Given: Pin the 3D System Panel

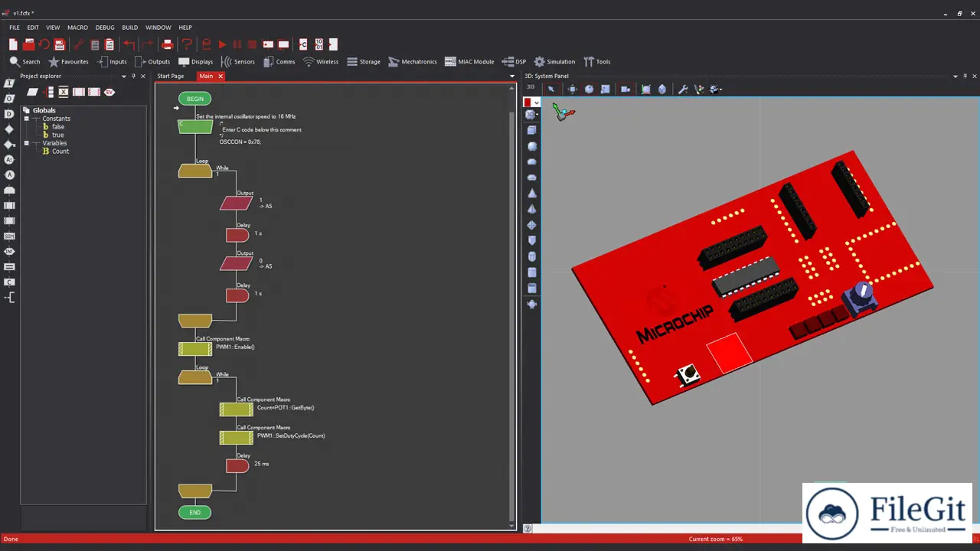Looking at the screenshot, I should pos(965,76).
